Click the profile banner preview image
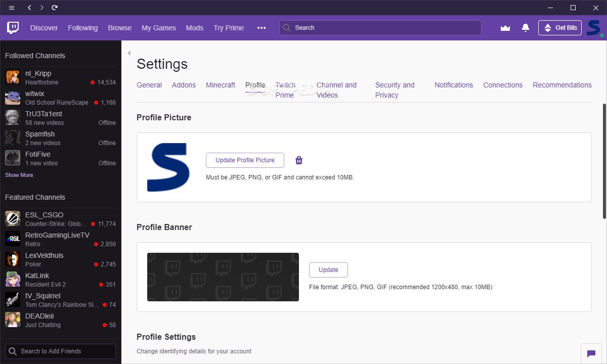This screenshot has height=364, width=607. [223, 277]
